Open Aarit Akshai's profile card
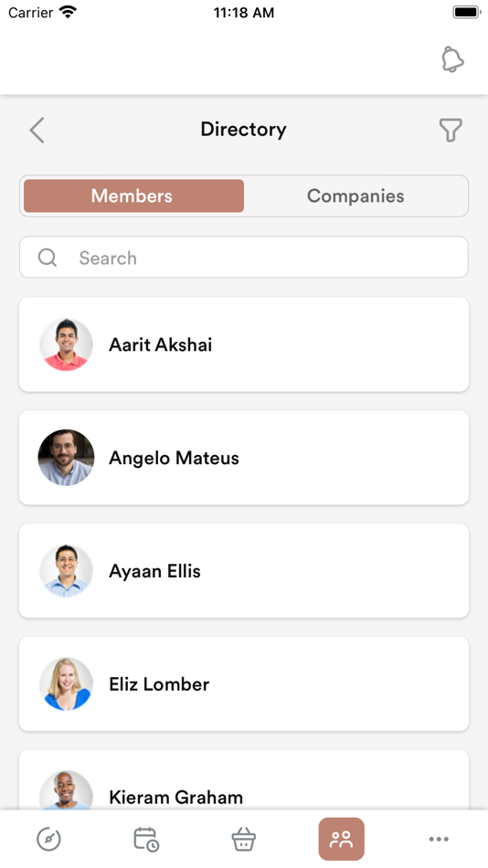This screenshot has height=868, width=488. (x=244, y=344)
